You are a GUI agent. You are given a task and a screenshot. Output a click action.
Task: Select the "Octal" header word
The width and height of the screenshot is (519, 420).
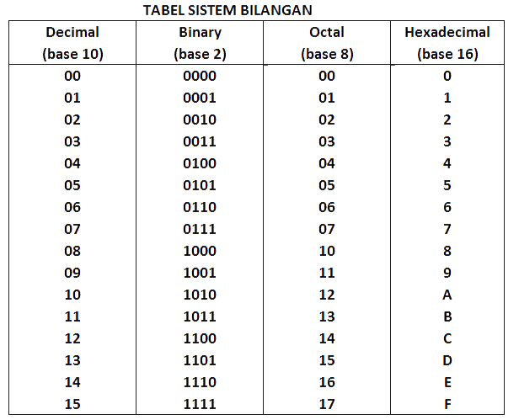[x=327, y=32]
